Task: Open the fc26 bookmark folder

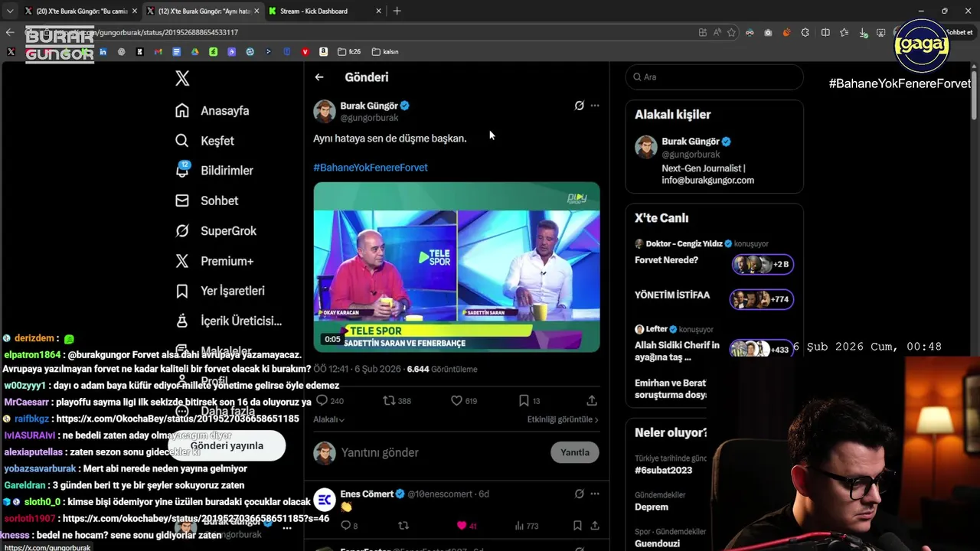Action: pos(348,51)
